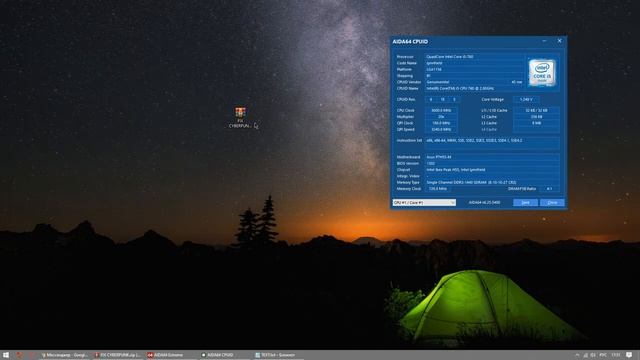Viewport: 640px width, 360px height.
Task: Close AIDA64 CPUID with the X icon
Action: 560,41
